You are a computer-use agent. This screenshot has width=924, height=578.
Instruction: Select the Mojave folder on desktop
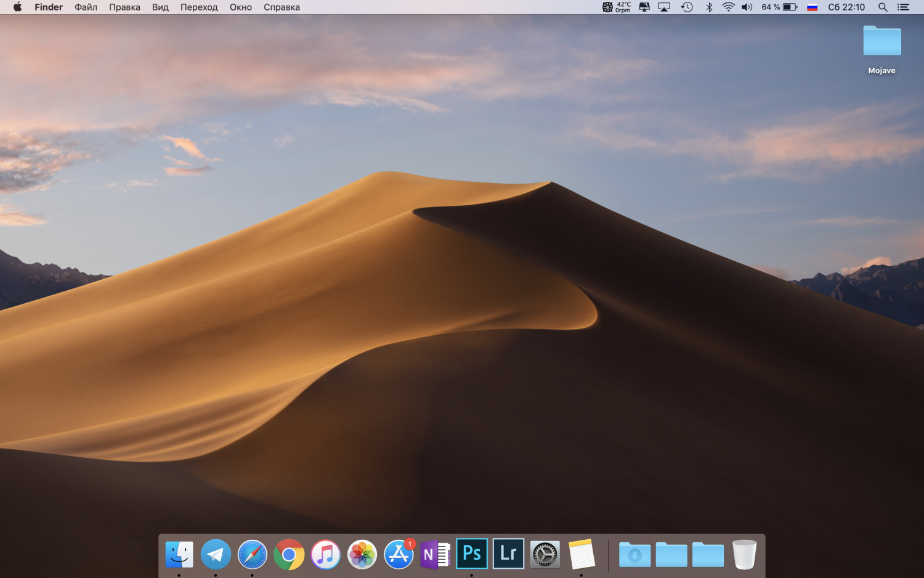881,42
